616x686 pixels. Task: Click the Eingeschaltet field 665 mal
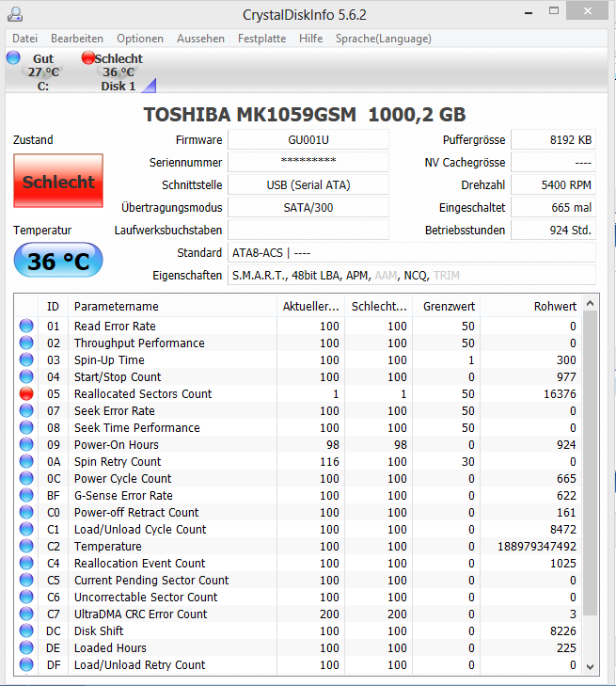pyautogui.click(x=554, y=207)
